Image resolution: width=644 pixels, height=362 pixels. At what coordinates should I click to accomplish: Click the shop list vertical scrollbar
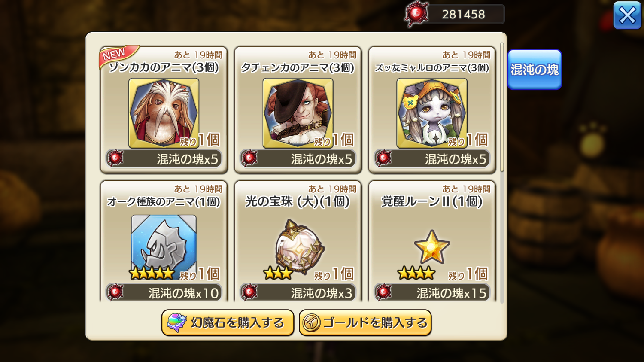(502, 107)
